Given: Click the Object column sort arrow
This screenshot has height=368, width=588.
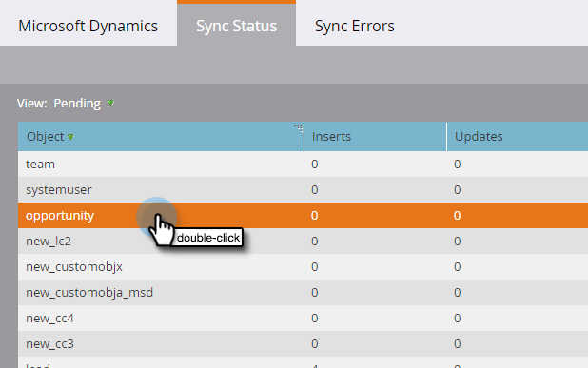Looking at the screenshot, I should pyautogui.click(x=70, y=137).
